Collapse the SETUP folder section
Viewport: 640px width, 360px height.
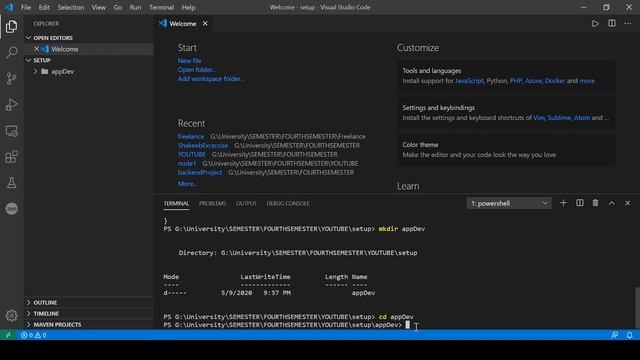tap(28, 60)
